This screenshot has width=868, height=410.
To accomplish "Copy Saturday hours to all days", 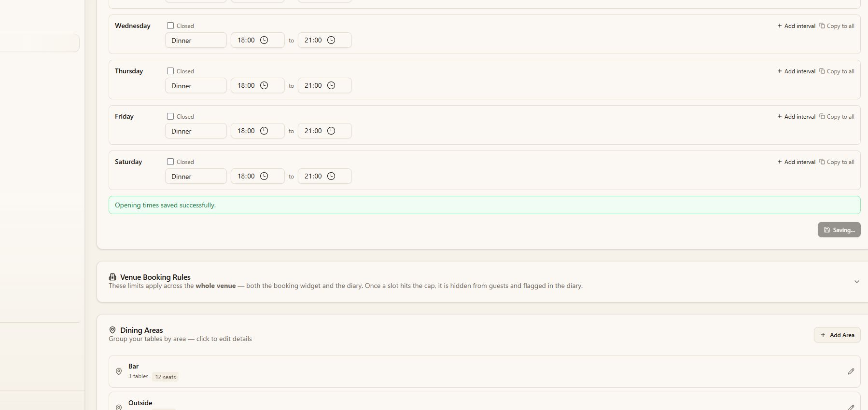I will pyautogui.click(x=837, y=162).
